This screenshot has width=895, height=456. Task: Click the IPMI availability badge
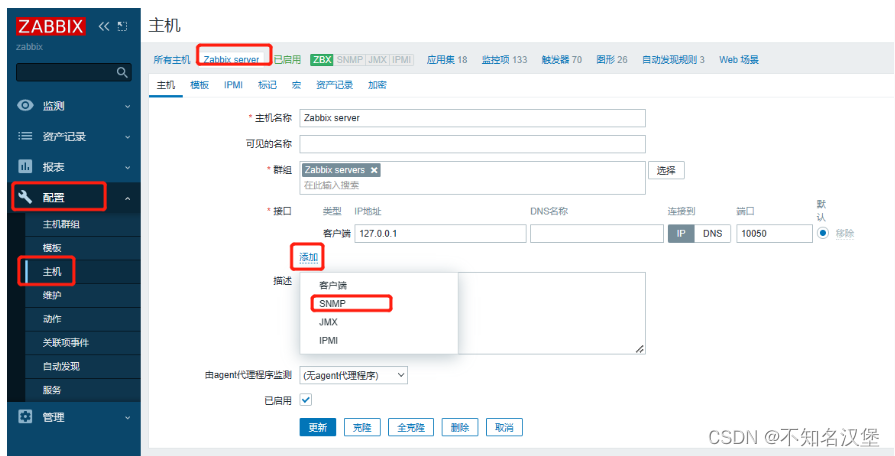click(x=401, y=59)
